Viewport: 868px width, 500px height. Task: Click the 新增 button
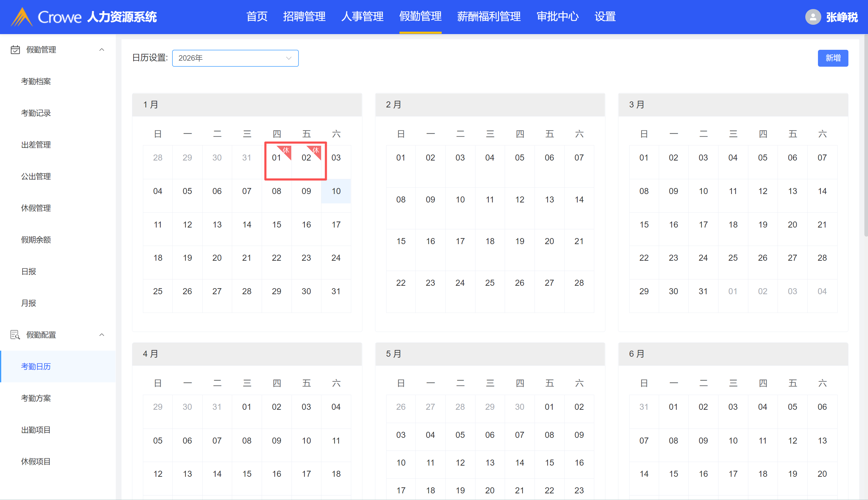833,58
